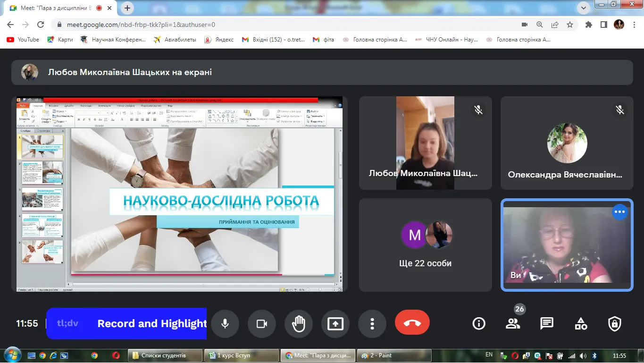Open the Яндекс bookmark
Viewport: 644px width, 363px height.
click(219, 40)
